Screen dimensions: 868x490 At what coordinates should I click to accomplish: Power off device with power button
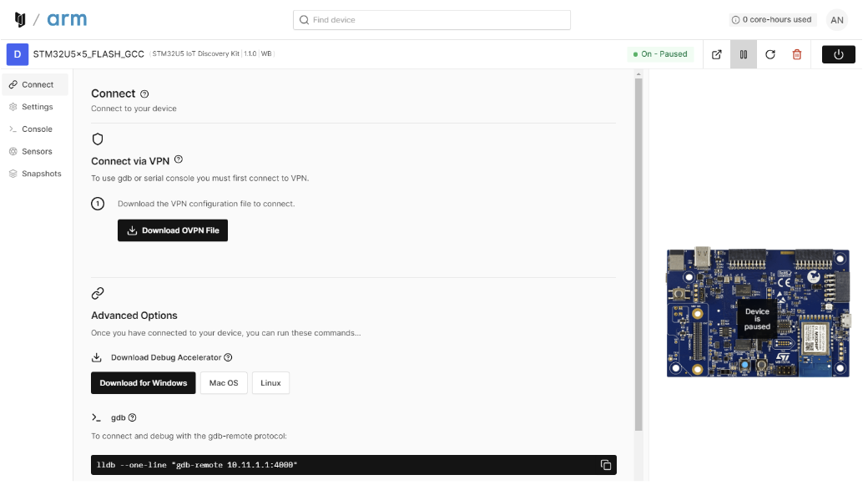[838, 54]
